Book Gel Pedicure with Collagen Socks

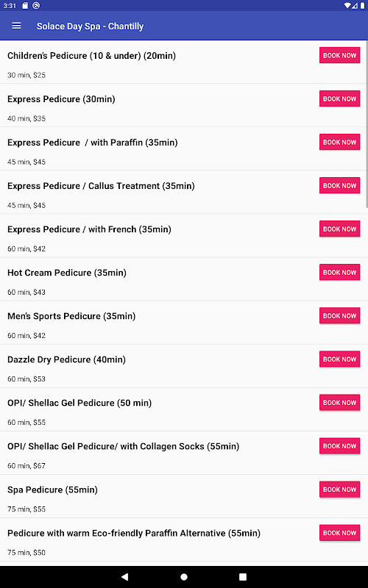339,446
